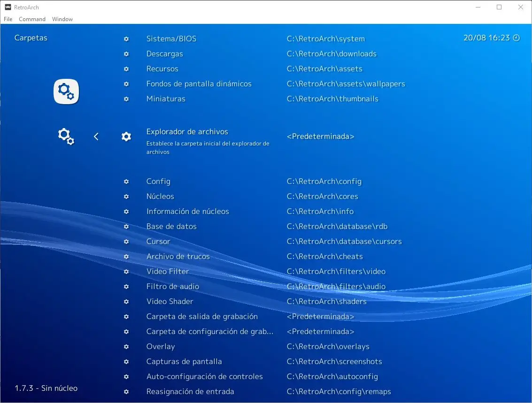The width and height of the screenshot is (532, 403).
Task: Click the path C:\RetroArch\system
Action: [326, 39]
